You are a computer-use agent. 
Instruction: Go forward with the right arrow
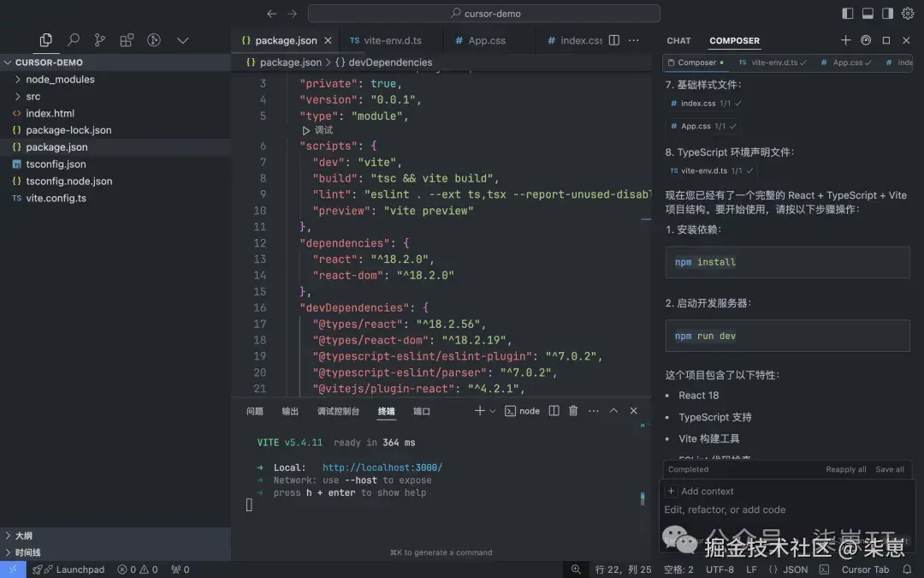tap(293, 14)
